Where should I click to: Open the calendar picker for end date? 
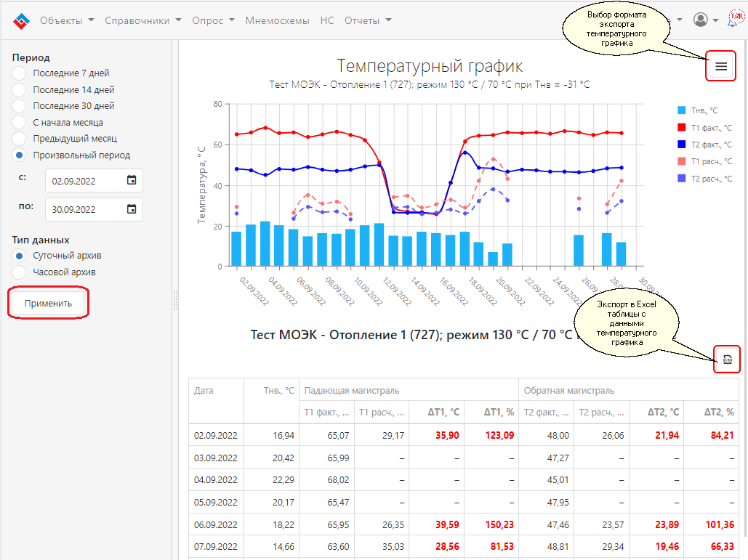click(x=132, y=209)
